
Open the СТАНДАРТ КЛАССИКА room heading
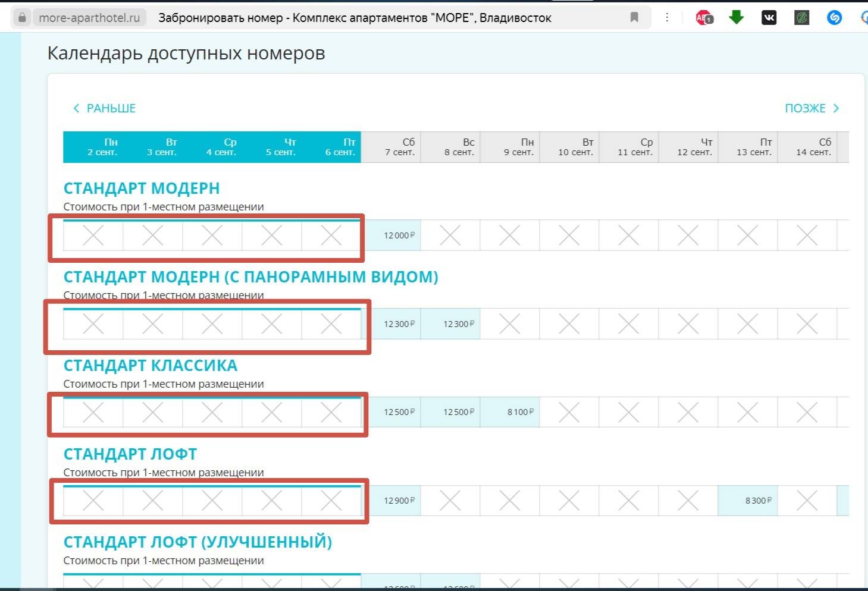click(151, 366)
